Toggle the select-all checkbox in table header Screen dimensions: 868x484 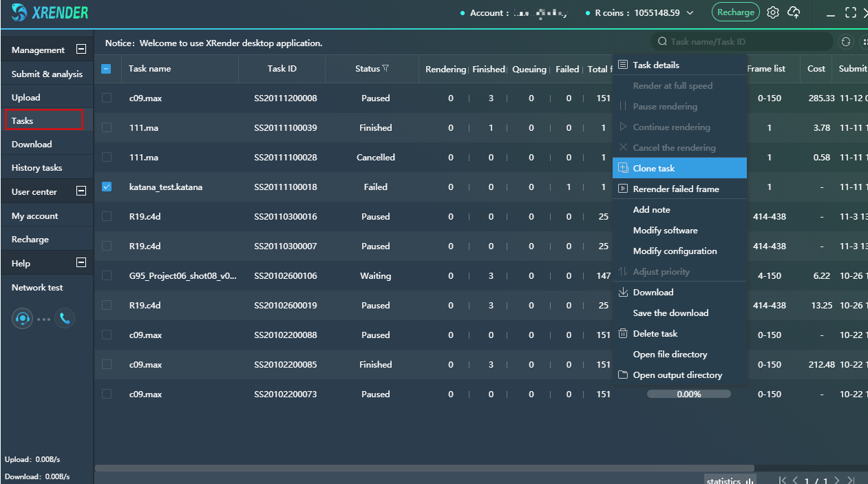pyautogui.click(x=106, y=68)
